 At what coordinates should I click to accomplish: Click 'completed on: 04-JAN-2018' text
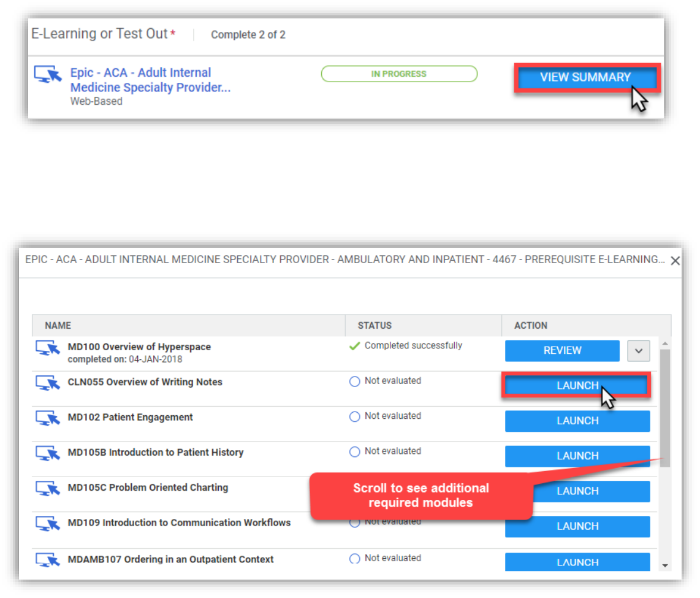pos(125,359)
